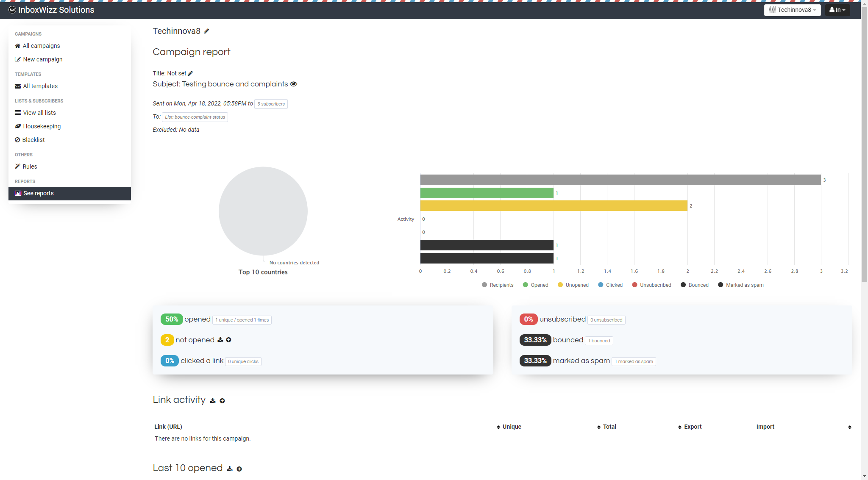The image size is (868, 480).
Task: Click List: bounce-complaint-status badge
Action: (195, 117)
